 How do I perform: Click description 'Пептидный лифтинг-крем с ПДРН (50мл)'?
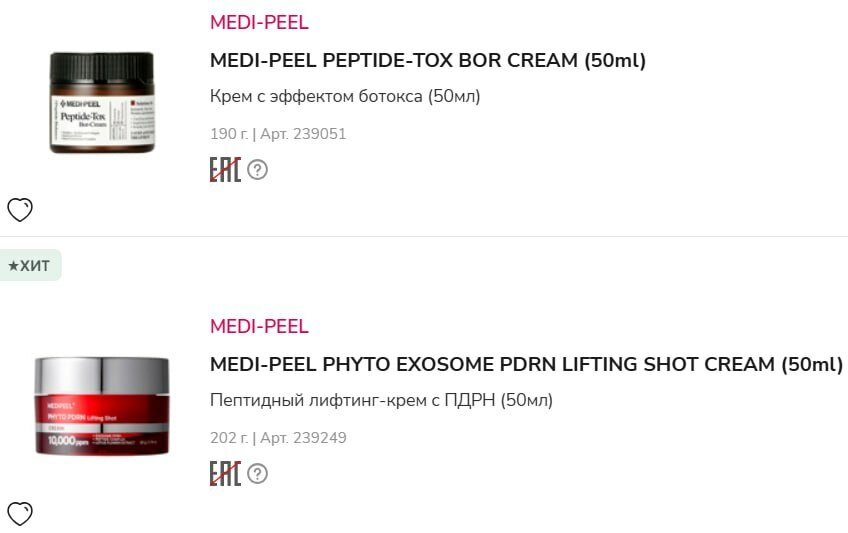click(381, 400)
